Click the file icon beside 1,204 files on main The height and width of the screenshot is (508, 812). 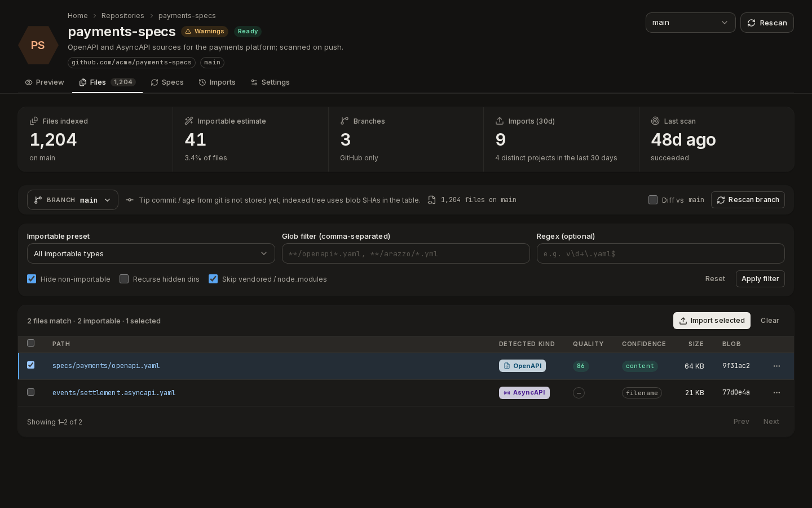coord(432,200)
